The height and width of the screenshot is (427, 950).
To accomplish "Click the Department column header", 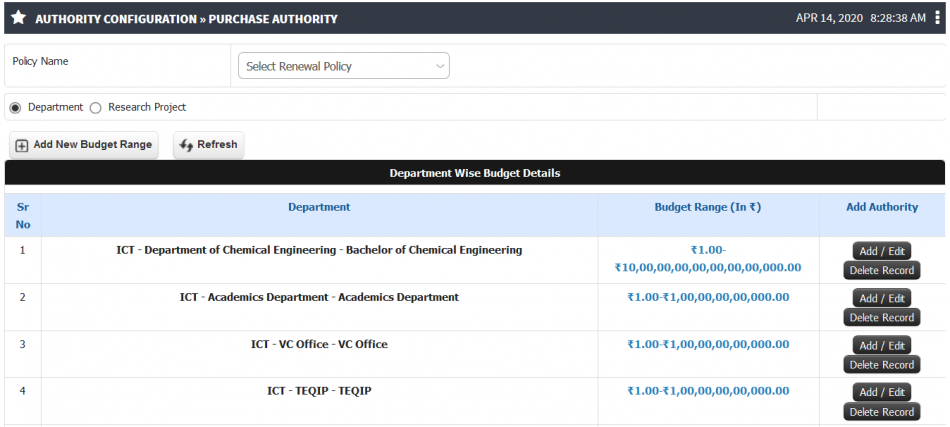I will [319, 207].
